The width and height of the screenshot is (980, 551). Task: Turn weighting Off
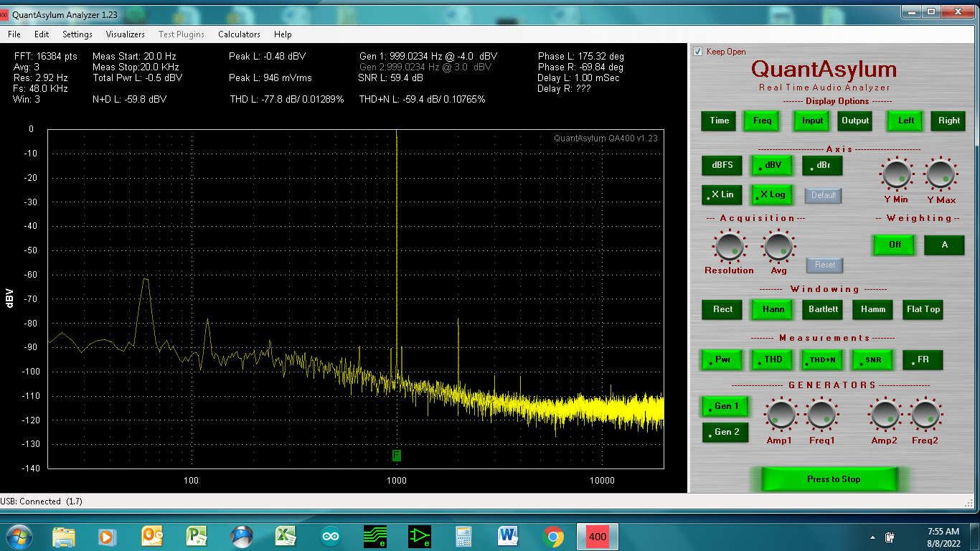(x=895, y=245)
